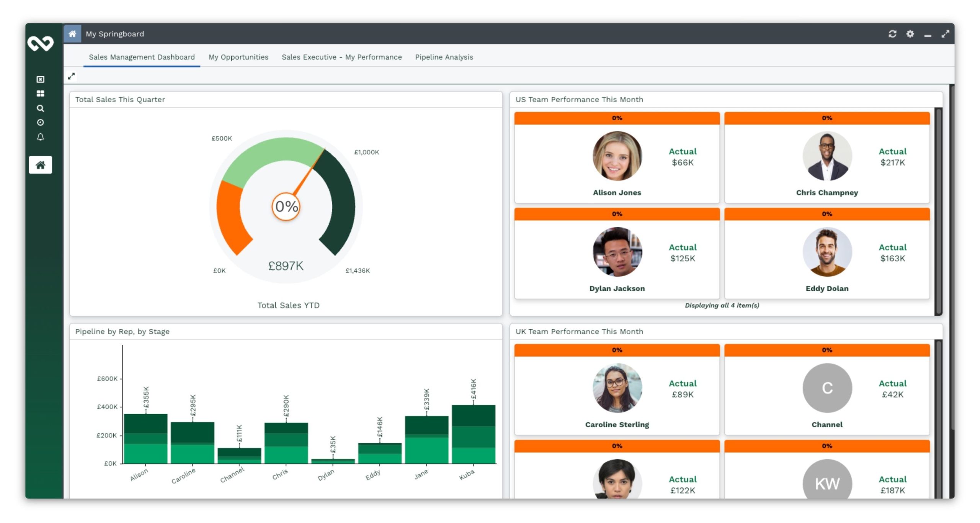Image resolution: width=980 pixels, height=523 pixels.
Task: Click Kuba bar in pipeline chart
Action: tap(473, 435)
